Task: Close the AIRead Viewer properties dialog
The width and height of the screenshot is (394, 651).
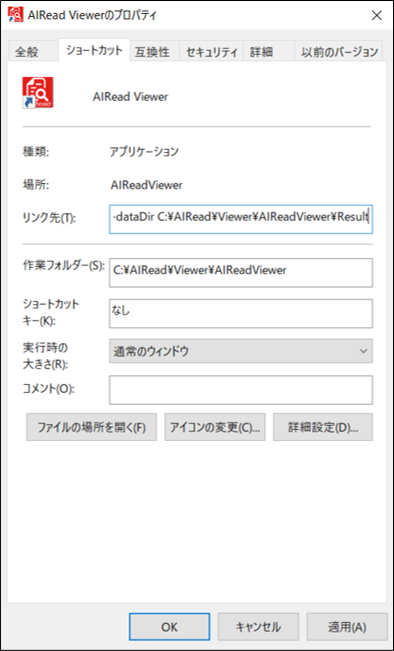Action: pyautogui.click(x=376, y=15)
